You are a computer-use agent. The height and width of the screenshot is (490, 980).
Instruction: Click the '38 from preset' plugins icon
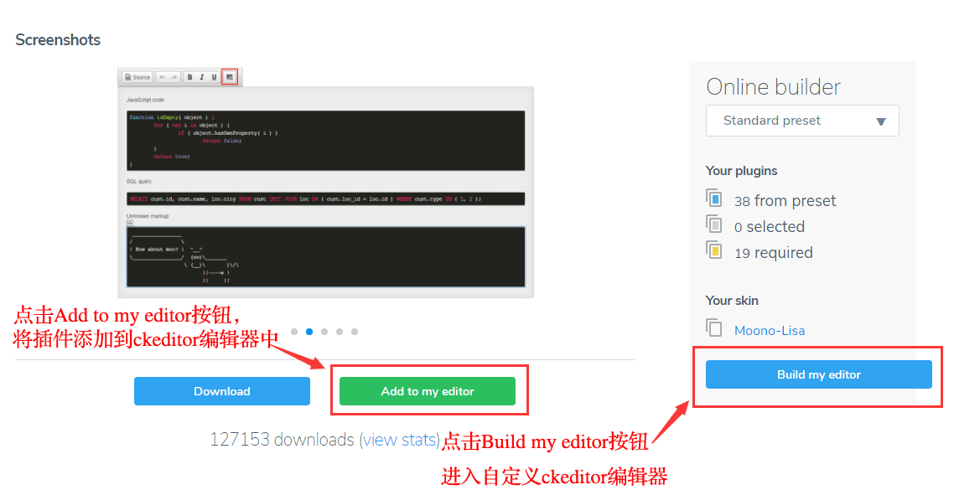[713, 199]
